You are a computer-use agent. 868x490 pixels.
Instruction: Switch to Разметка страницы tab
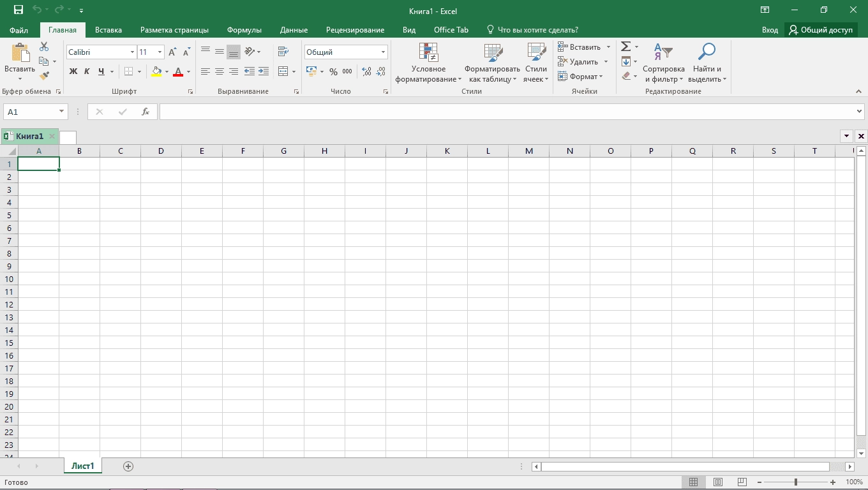click(x=174, y=30)
